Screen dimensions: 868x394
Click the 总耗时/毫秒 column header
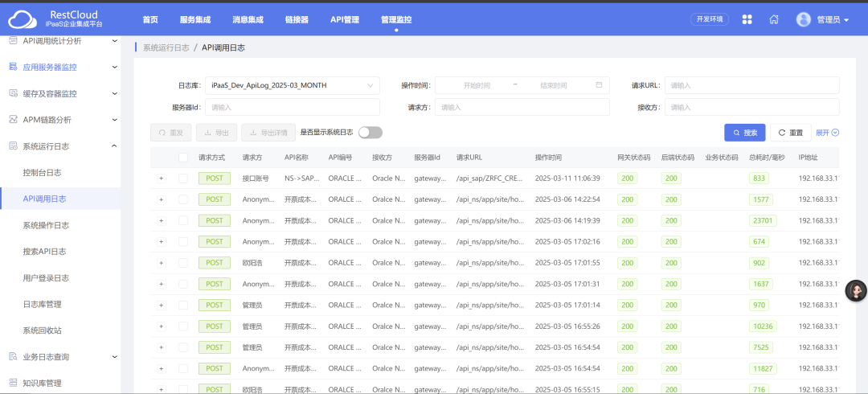(768, 158)
